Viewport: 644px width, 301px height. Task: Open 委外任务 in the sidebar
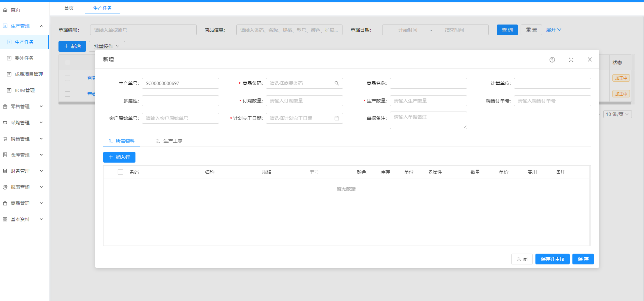24,58
